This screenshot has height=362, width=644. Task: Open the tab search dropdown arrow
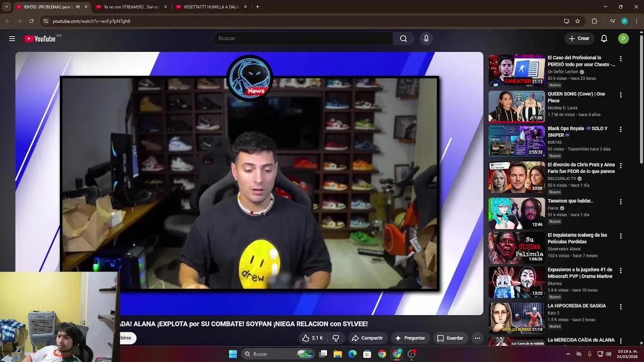click(7, 7)
